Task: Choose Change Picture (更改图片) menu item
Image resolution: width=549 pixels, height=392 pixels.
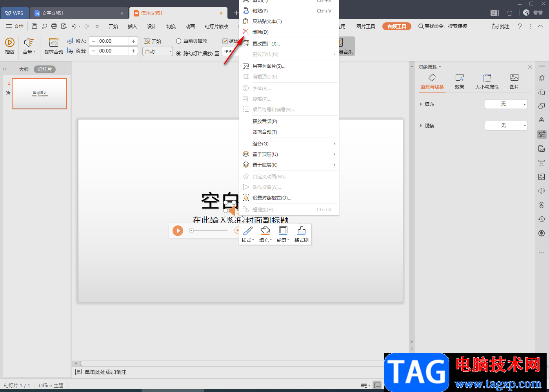Action: click(289, 44)
